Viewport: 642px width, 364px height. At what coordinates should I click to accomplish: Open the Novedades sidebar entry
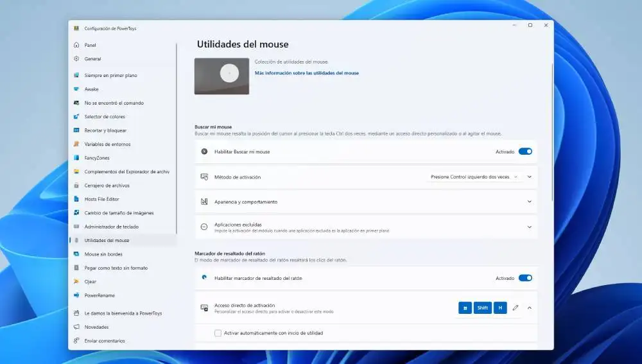pos(123,327)
